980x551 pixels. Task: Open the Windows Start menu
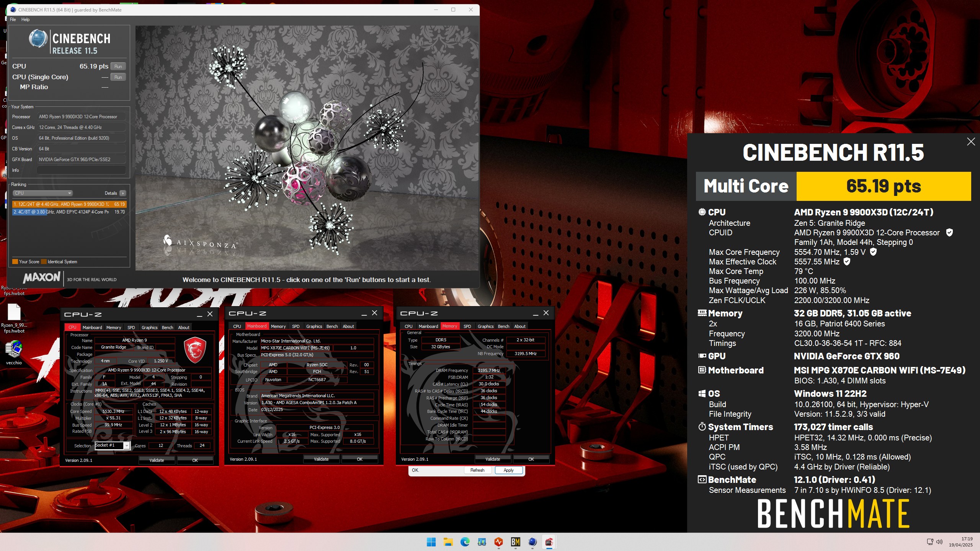click(431, 542)
